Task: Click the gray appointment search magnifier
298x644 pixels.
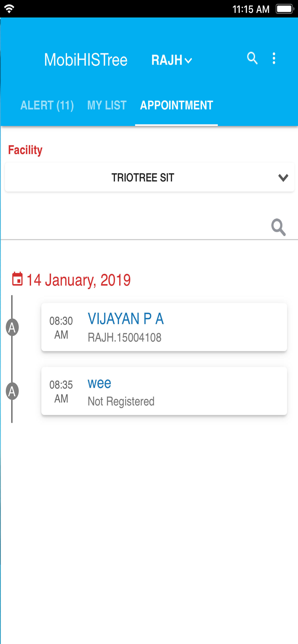Action: pos(278,227)
